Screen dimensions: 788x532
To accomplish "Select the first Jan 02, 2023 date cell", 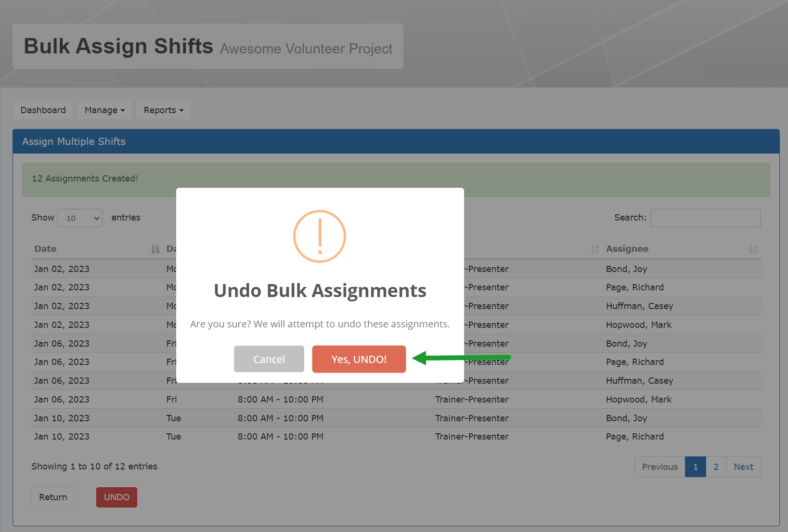I will (x=62, y=269).
